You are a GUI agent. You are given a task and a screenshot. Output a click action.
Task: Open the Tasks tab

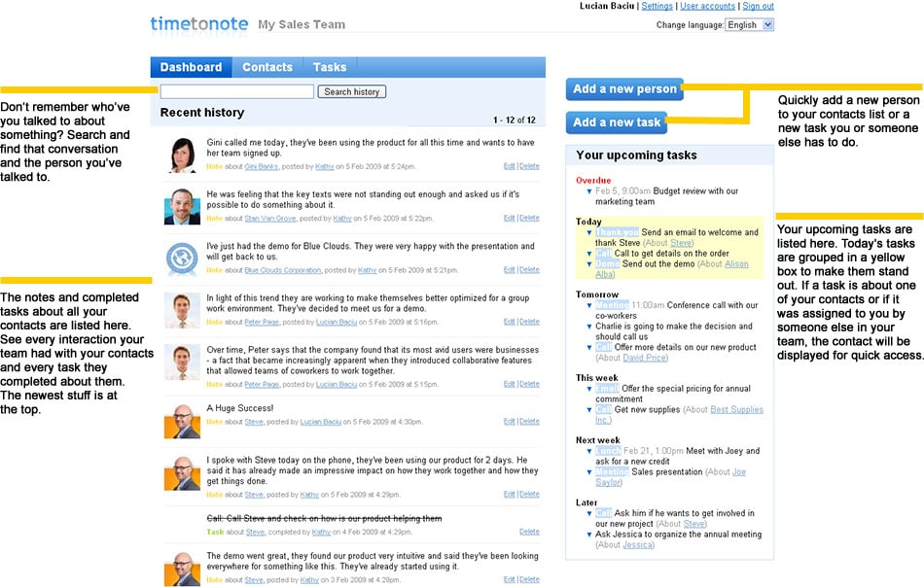tap(330, 67)
